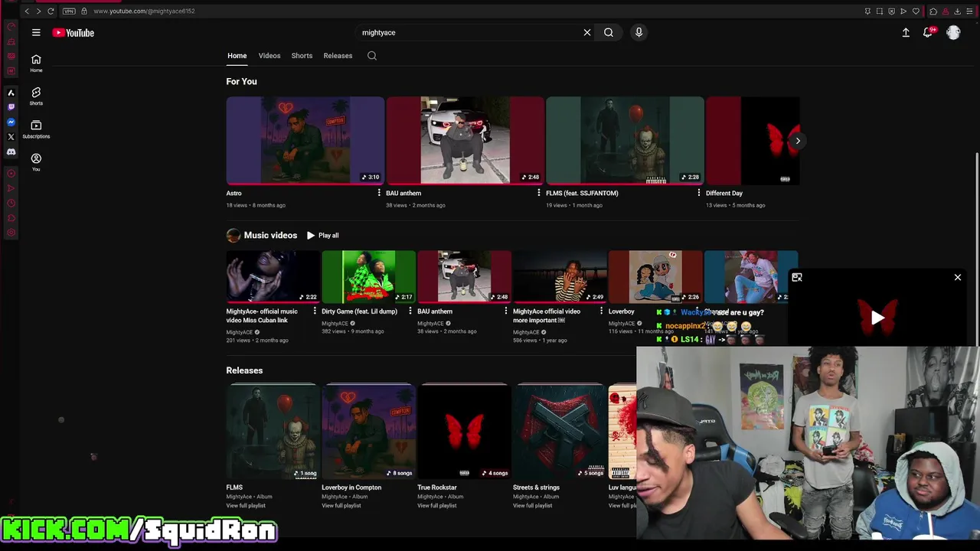Image resolution: width=980 pixels, height=551 pixels.
Task: Play the FLMS Pennywise video thumbnail
Action: point(625,141)
